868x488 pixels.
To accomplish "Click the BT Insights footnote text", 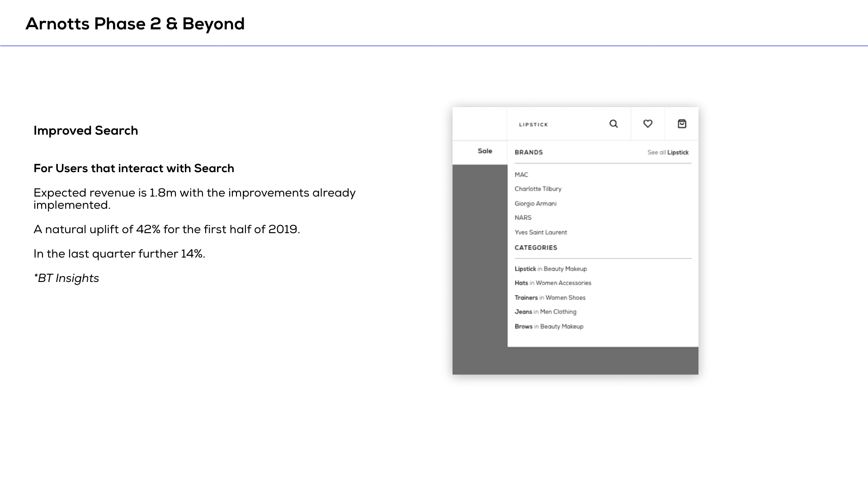I will pyautogui.click(x=66, y=278).
